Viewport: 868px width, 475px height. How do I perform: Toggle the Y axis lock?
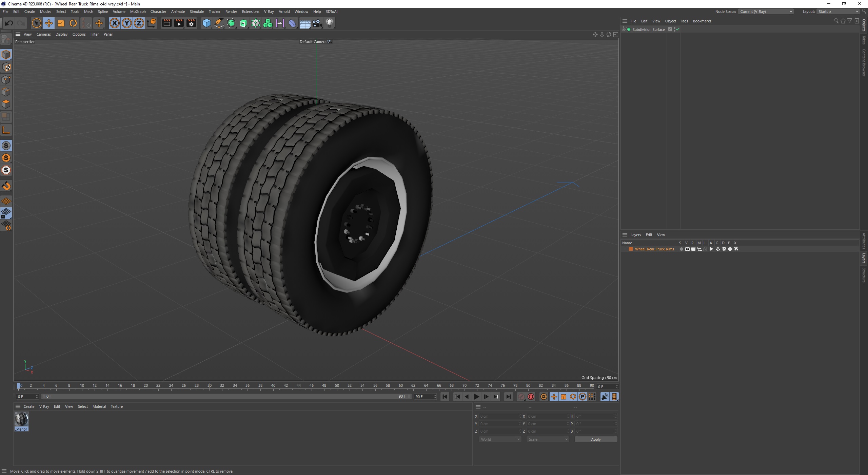click(x=127, y=23)
